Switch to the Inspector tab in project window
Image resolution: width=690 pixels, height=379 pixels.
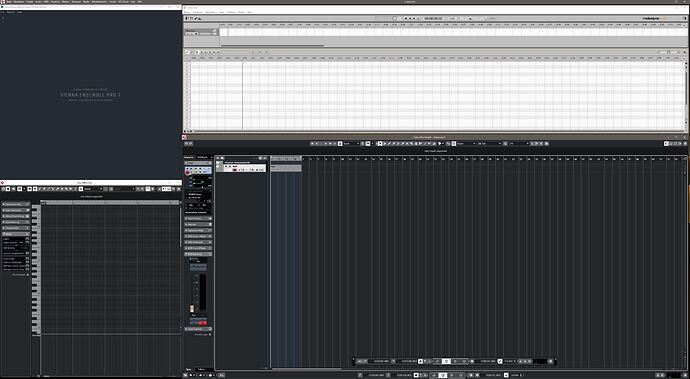tap(189, 157)
